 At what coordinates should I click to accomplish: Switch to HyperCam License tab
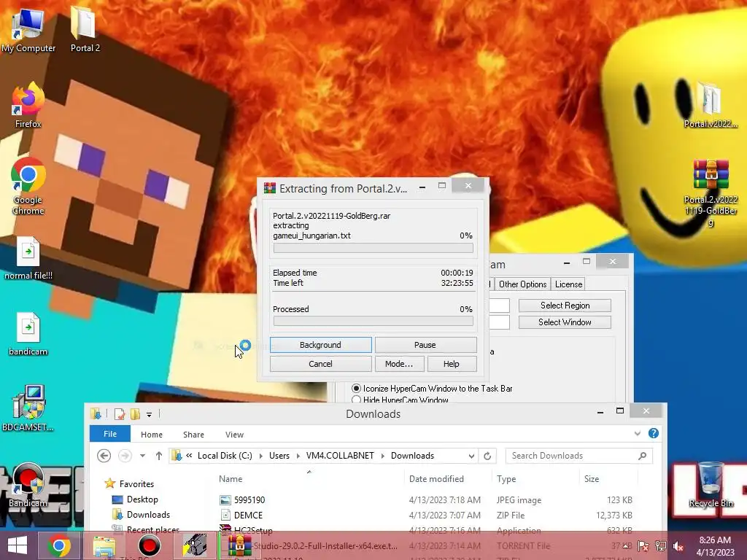pyautogui.click(x=568, y=284)
